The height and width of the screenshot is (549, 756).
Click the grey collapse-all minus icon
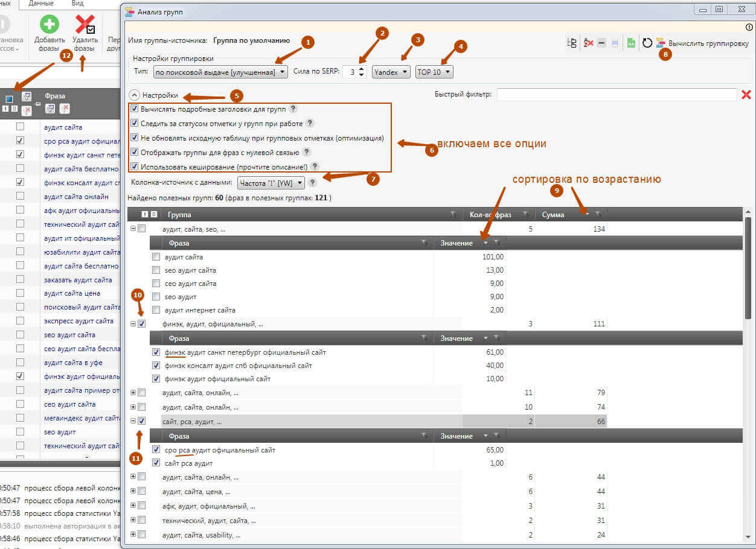coord(601,43)
